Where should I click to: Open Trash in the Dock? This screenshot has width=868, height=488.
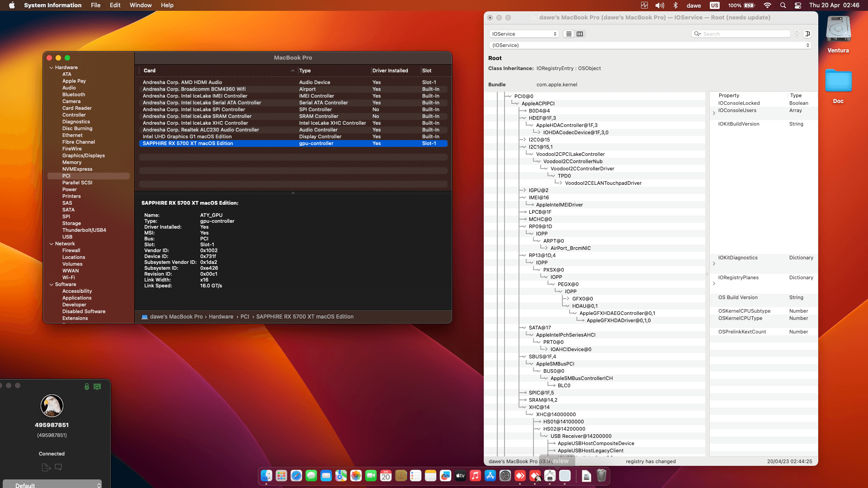tap(601, 476)
